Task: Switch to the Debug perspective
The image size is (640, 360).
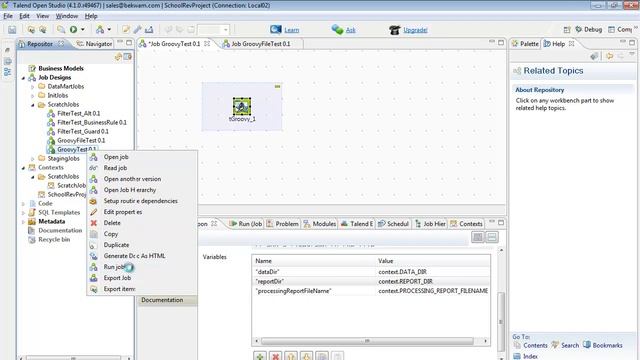Action: pos(589,29)
